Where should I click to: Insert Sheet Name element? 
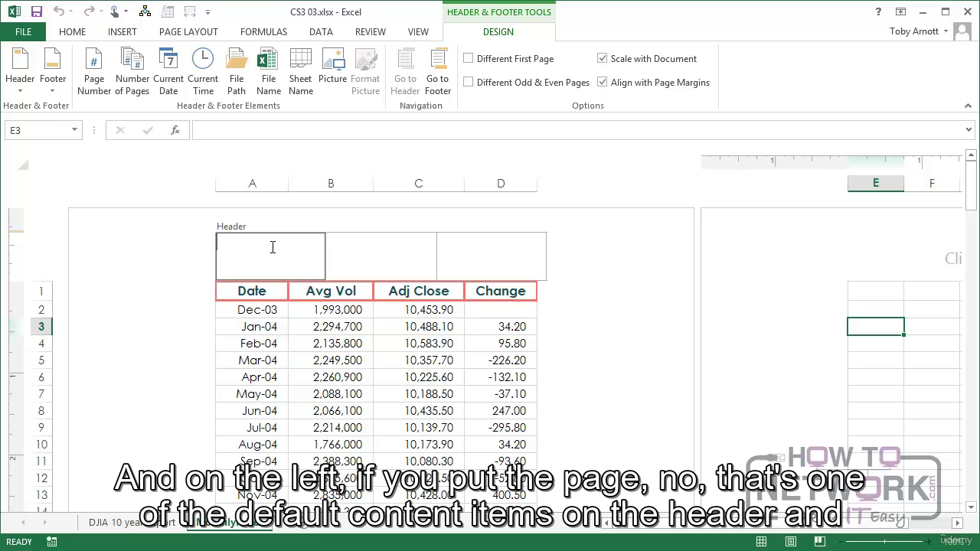point(300,71)
